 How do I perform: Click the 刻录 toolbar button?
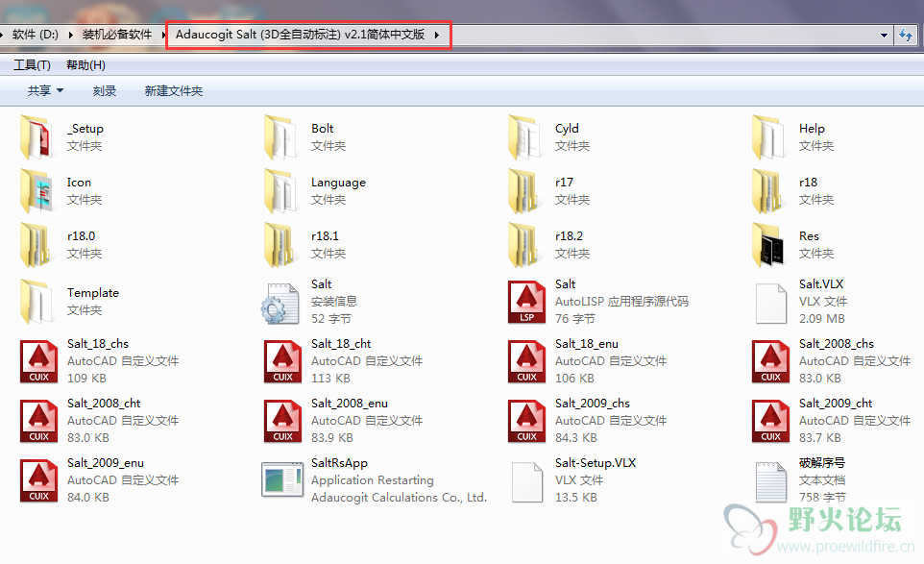point(105,90)
